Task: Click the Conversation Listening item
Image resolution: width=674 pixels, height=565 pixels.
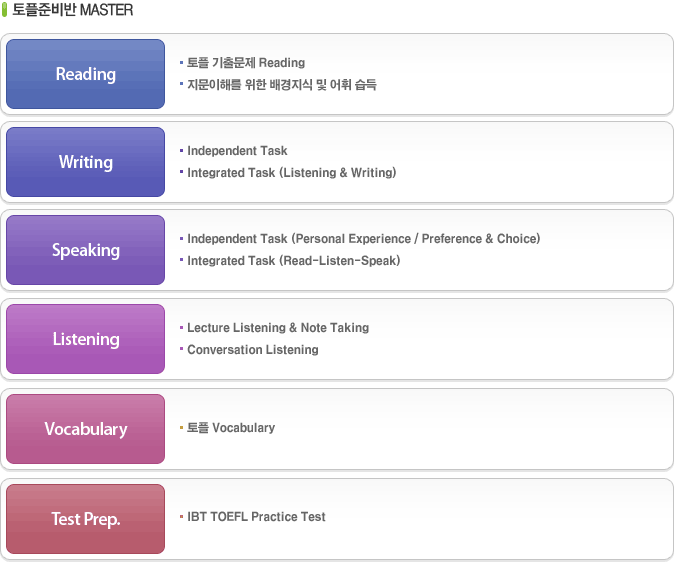Action: (252, 350)
